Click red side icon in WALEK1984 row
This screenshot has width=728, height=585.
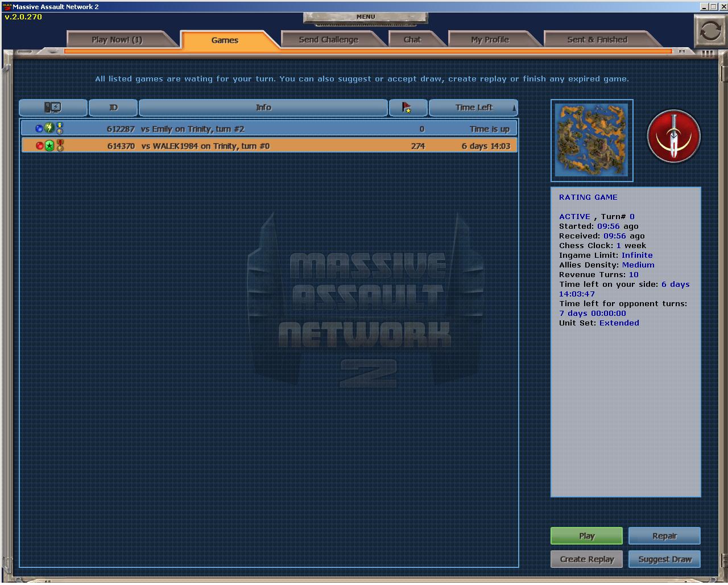pos(39,146)
